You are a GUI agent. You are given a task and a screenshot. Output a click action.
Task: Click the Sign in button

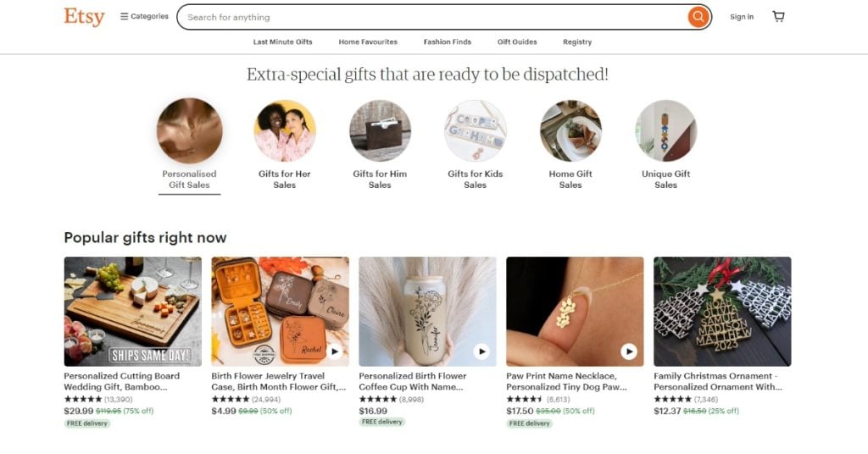[x=742, y=17]
